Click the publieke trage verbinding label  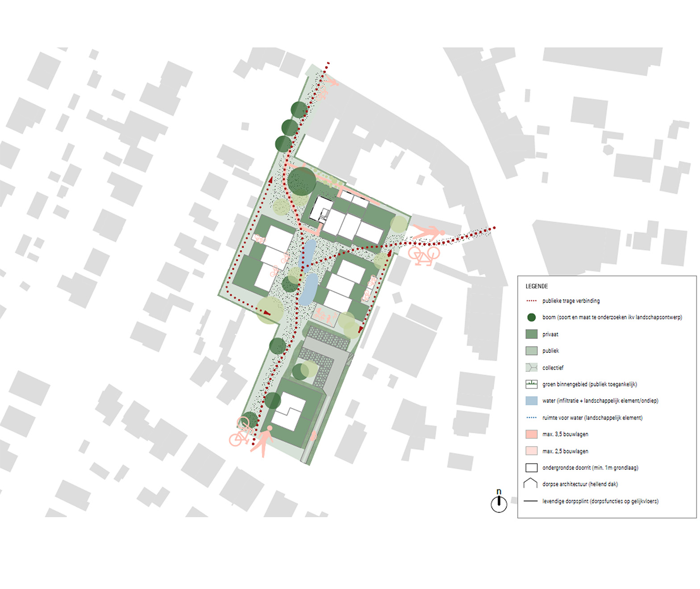tap(571, 301)
